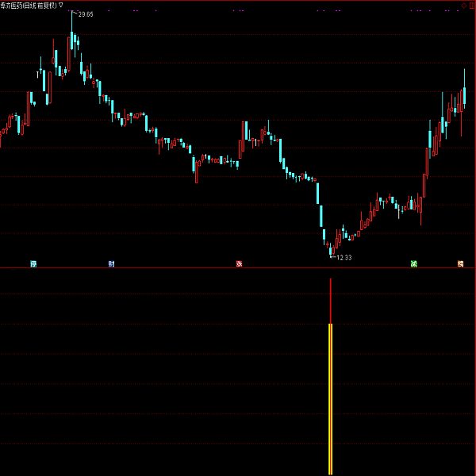Click the orange event marker at far right
The height and width of the screenshot is (476, 476).
pos(460,263)
